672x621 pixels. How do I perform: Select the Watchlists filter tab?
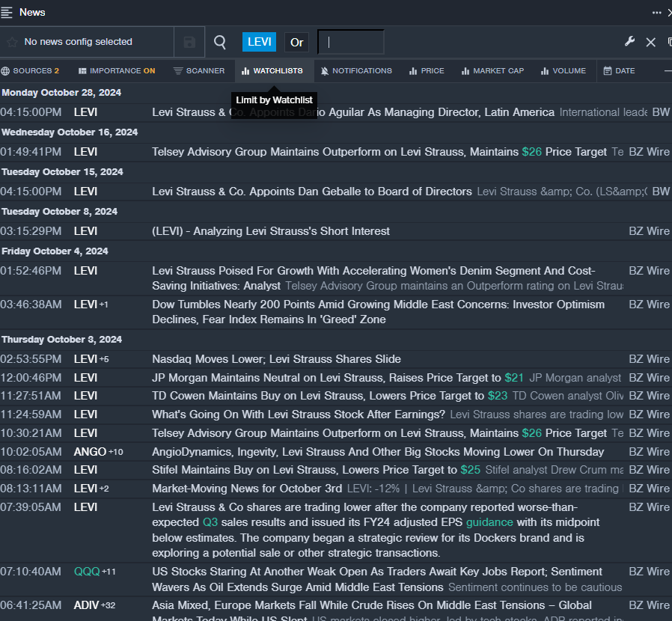pos(272,71)
